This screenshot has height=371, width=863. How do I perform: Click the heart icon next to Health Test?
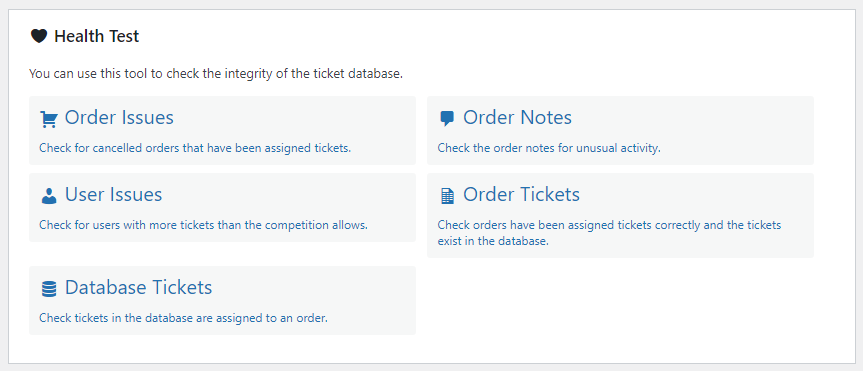click(39, 37)
